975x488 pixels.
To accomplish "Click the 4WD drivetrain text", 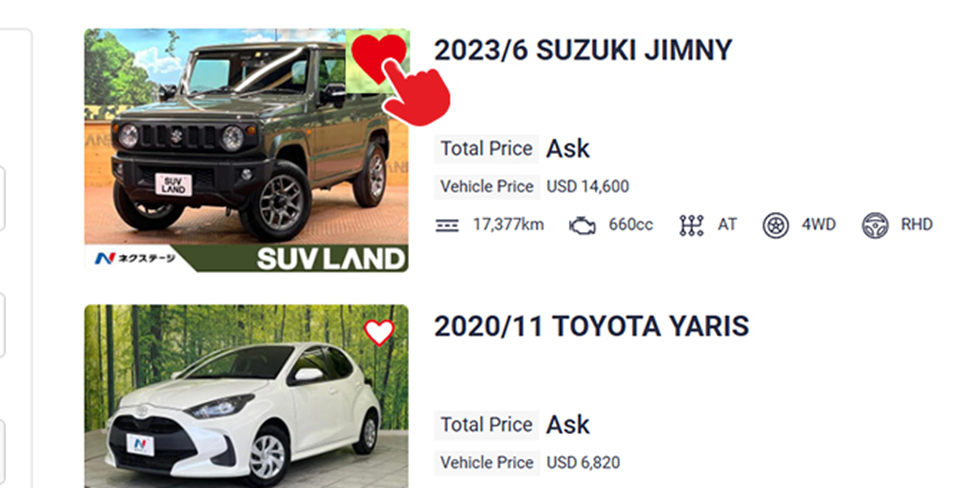I will [x=818, y=224].
